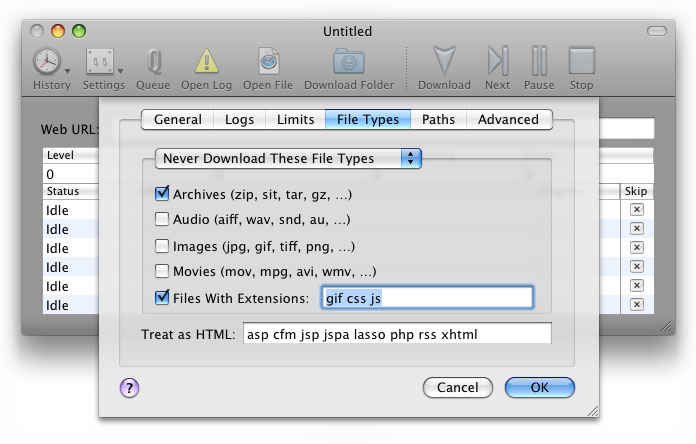Open Log via warning triangle icon

pos(207,62)
